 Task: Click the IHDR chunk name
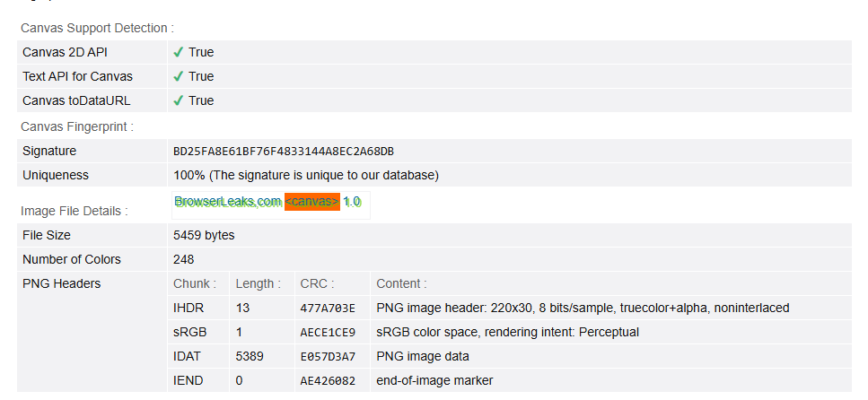point(188,308)
